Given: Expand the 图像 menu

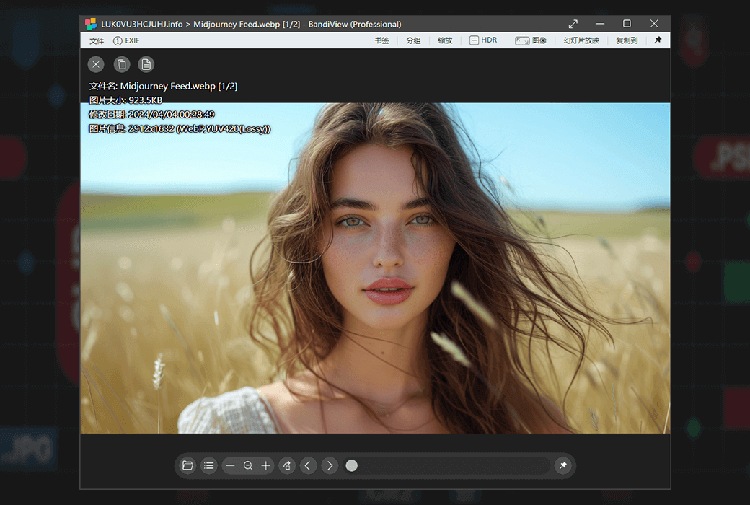Looking at the screenshot, I should (x=532, y=41).
